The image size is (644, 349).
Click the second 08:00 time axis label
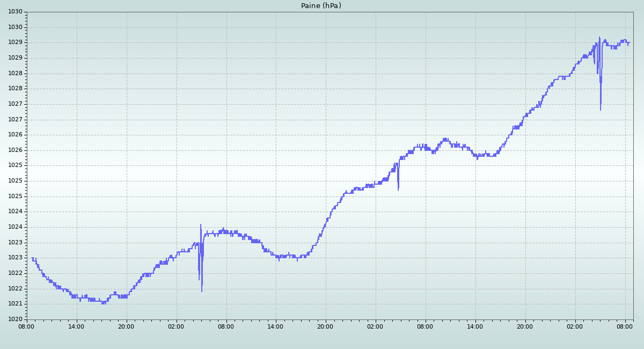[226, 326]
